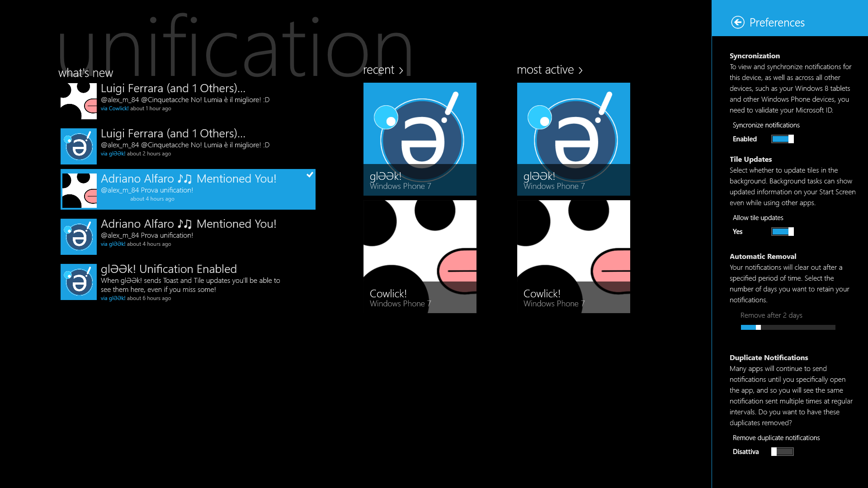Click 'via gleek!' link about 4 hours ago
The width and height of the screenshot is (868, 488).
coord(113,244)
